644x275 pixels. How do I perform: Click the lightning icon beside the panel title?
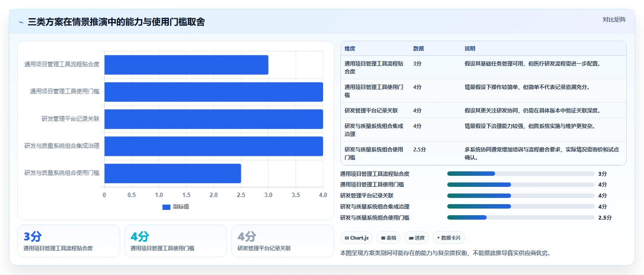(21, 22)
